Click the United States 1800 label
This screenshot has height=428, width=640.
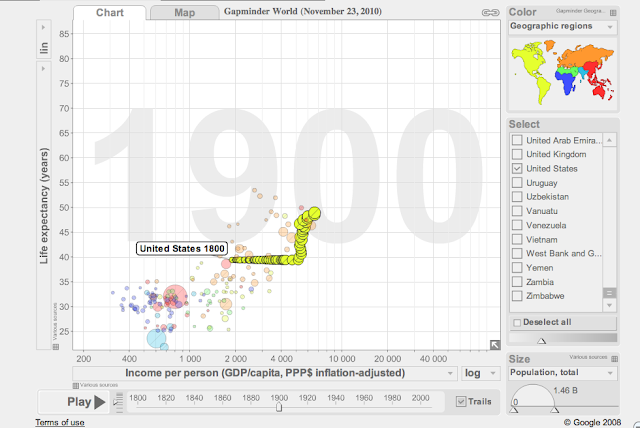[x=182, y=248]
